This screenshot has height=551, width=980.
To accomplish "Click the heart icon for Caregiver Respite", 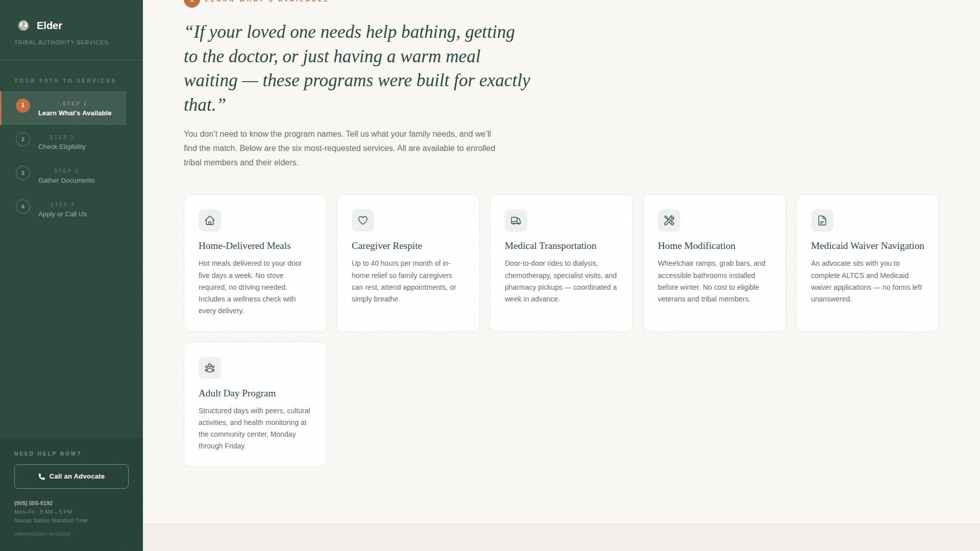I will tap(363, 220).
